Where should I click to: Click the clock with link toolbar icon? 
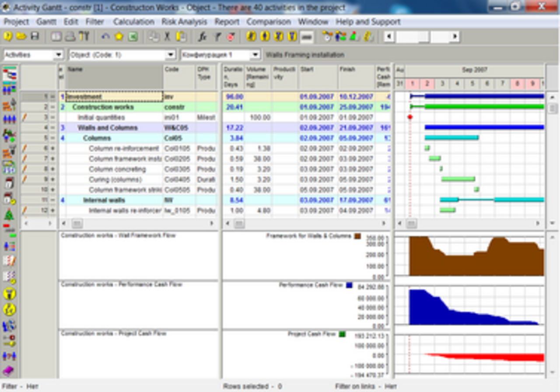click(327, 37)
